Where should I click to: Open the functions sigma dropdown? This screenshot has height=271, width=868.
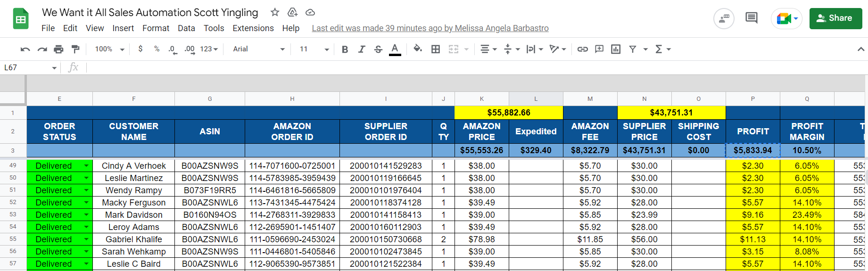tap(662, 49)
